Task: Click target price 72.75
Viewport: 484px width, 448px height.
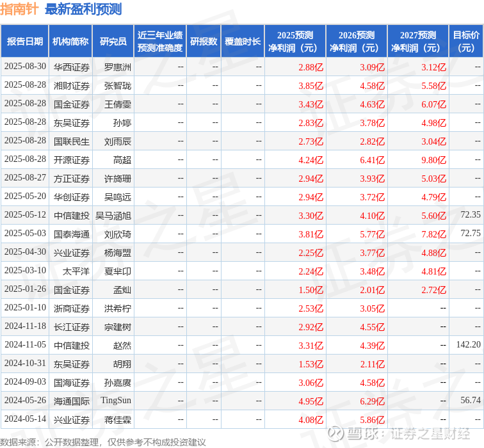Action: click(471, 233)
